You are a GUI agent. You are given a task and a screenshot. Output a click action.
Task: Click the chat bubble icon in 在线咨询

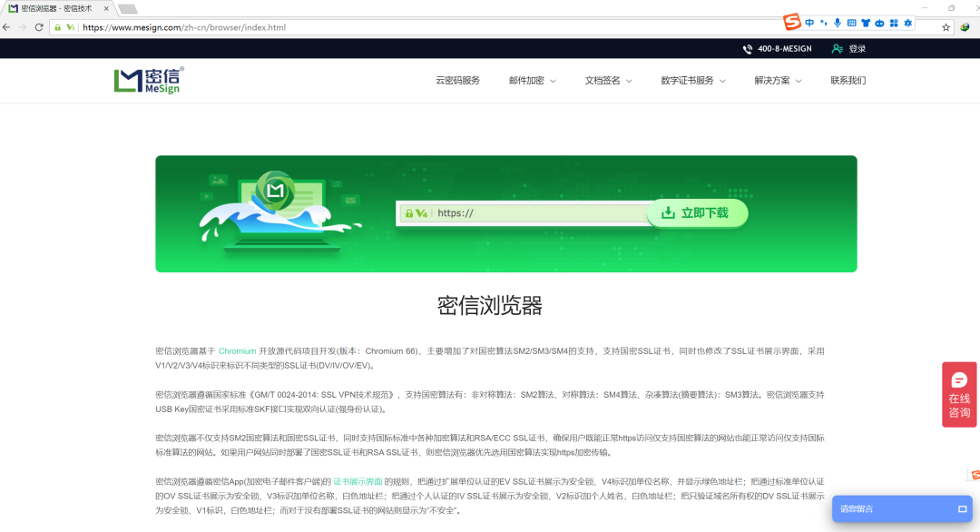(959, 380)
